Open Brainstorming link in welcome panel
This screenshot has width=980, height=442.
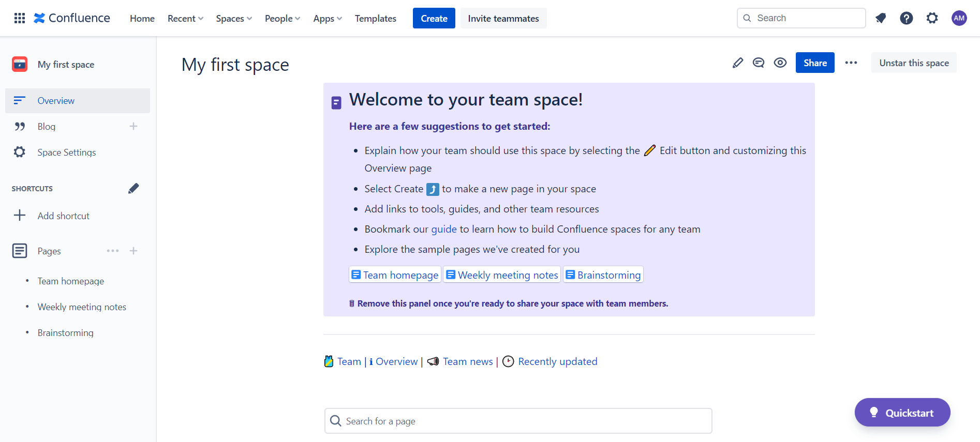coord(603,275)
